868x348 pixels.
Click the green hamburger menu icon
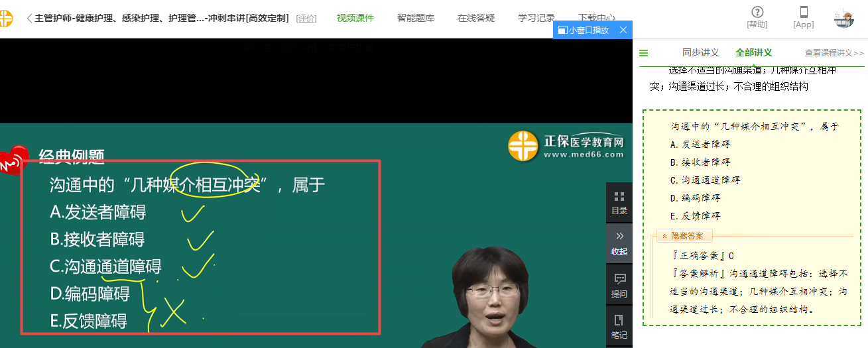(x=643, y=54)
